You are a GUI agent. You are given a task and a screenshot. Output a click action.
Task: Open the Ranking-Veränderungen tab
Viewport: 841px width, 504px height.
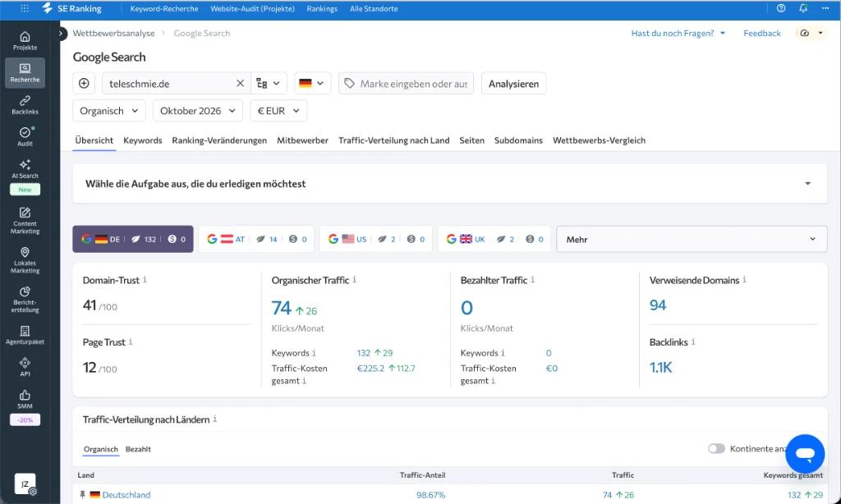219,140
